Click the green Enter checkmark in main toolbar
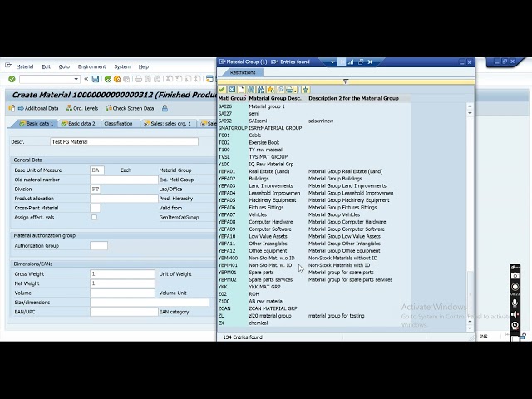This screenshot has height=399, width=532. coord(12,79)
